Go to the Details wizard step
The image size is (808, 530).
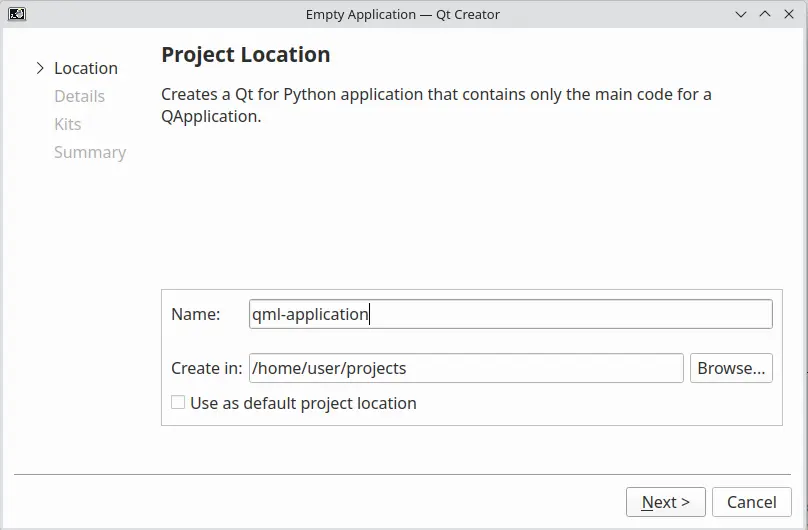[x=79, y=96]
